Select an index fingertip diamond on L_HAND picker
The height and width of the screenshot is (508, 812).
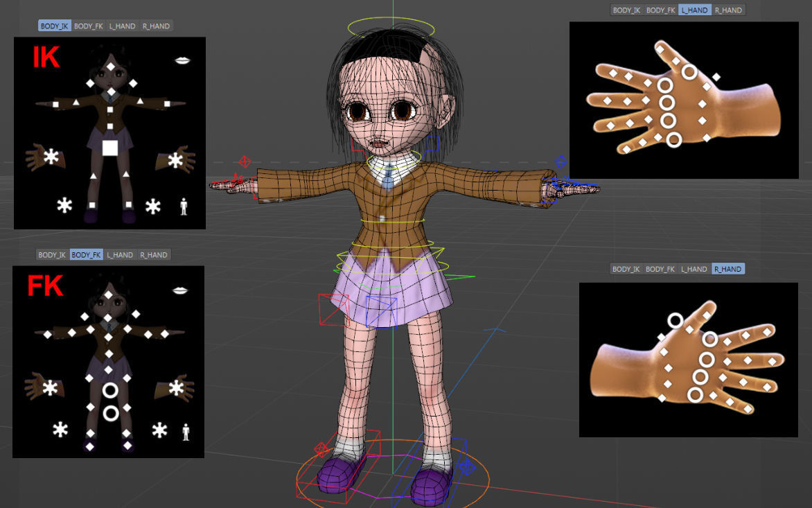click(613, 73)
